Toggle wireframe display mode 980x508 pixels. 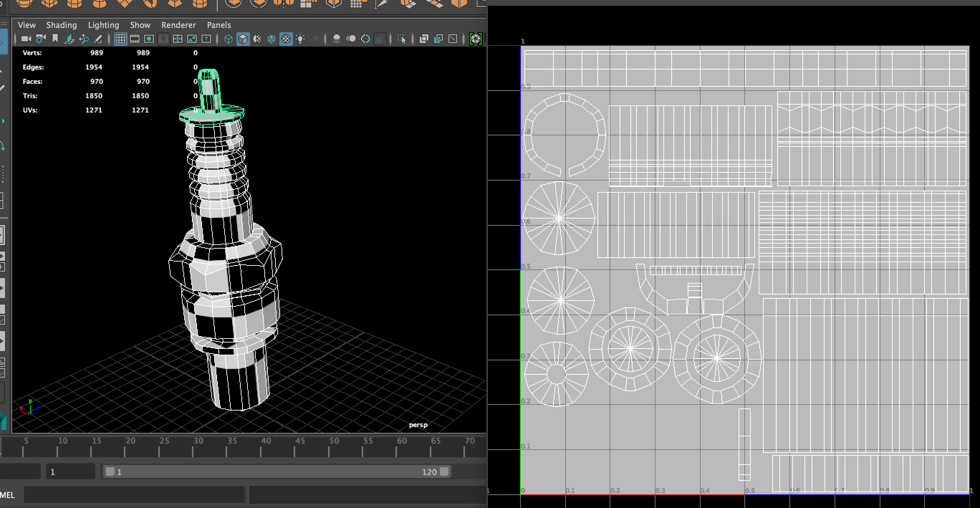[x=228, y=39]
